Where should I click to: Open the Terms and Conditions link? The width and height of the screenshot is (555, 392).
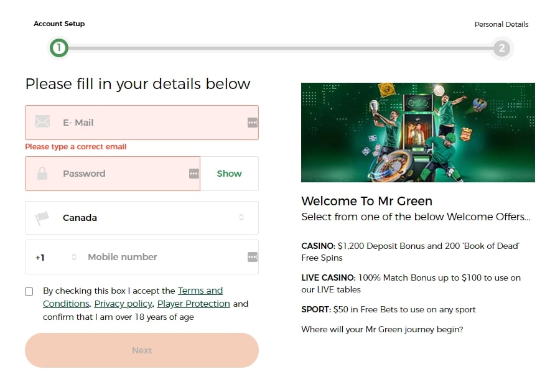(x=200, y=290)
